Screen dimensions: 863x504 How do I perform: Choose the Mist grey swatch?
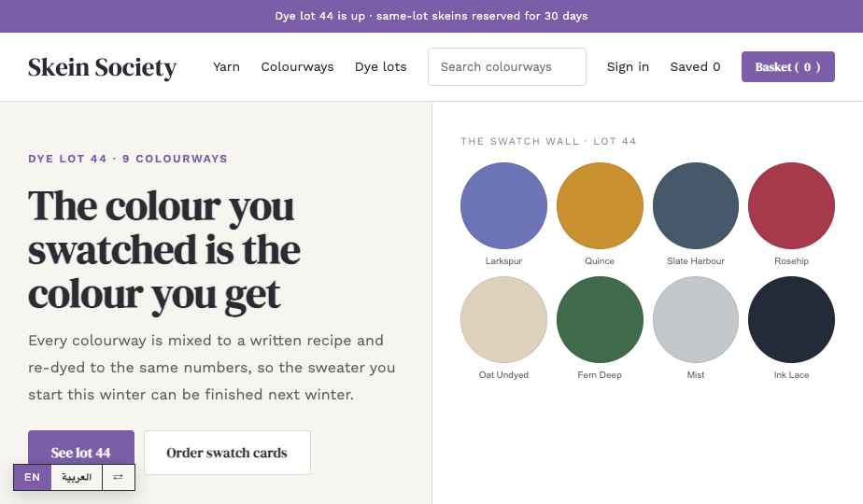click(696, 319)
